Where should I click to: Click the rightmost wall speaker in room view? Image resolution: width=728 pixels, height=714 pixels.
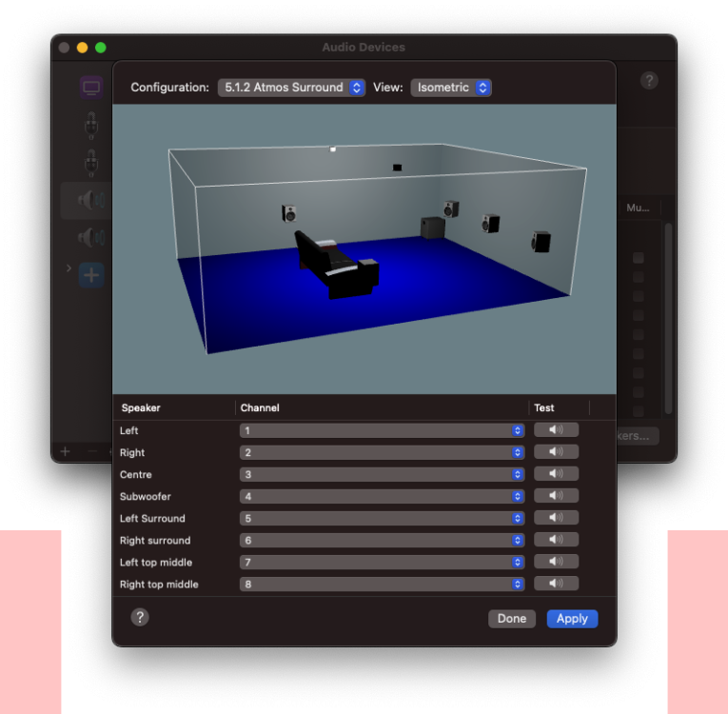click(541, 242)
